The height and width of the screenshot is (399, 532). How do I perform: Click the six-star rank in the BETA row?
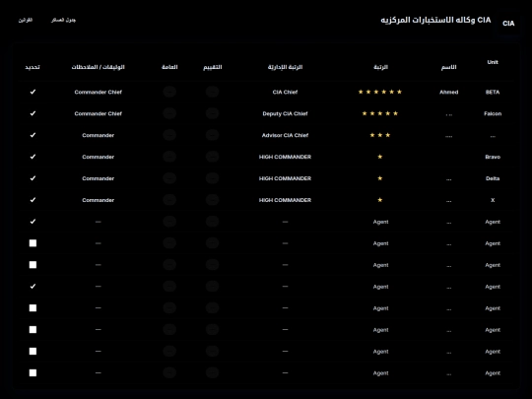(x=380, y=92)
